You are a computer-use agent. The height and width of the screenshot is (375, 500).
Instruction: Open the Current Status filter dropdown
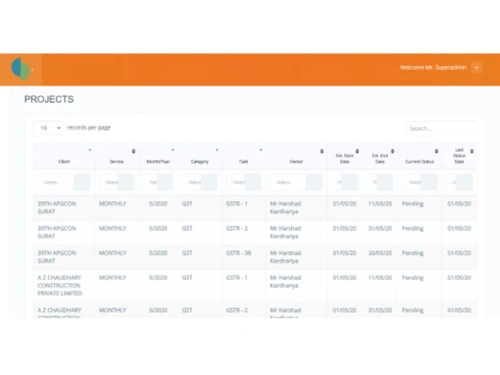420,182
